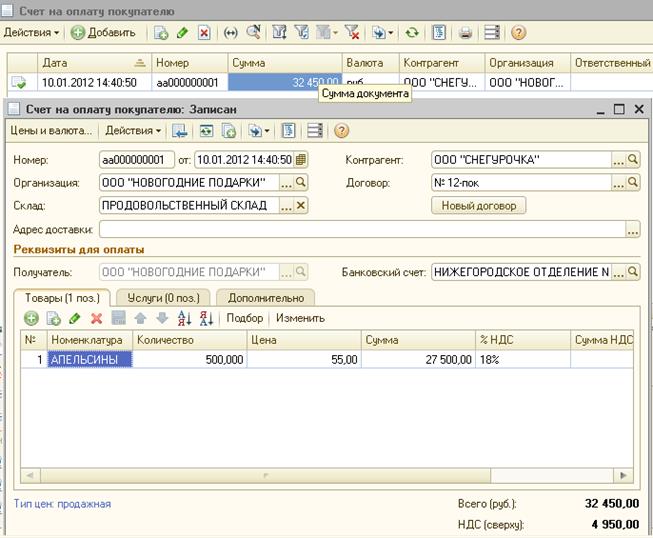Image resolution: width=653 pixels, height=538 pixels.
Task: Click magnifier icon next to Контрагент field
Action: point(632,159)
